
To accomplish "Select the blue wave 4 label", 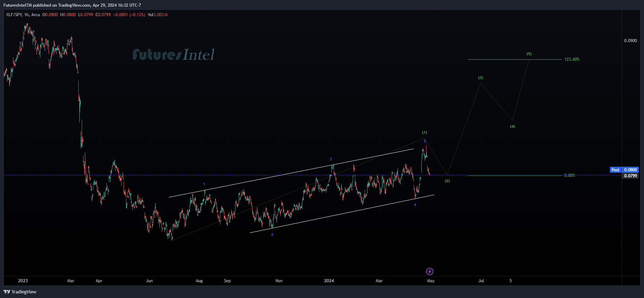I will pos(415,205).
